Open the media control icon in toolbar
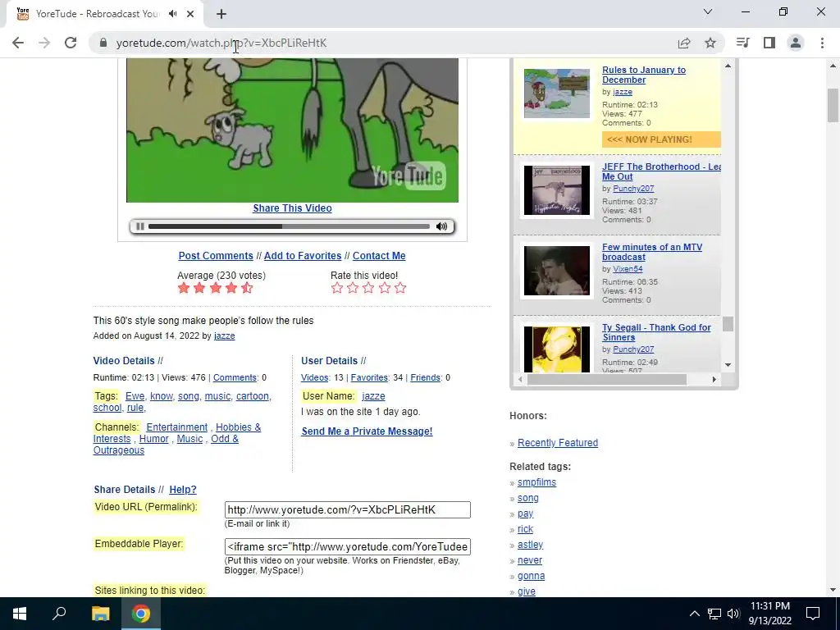The image size is (840, 630). 743,43
